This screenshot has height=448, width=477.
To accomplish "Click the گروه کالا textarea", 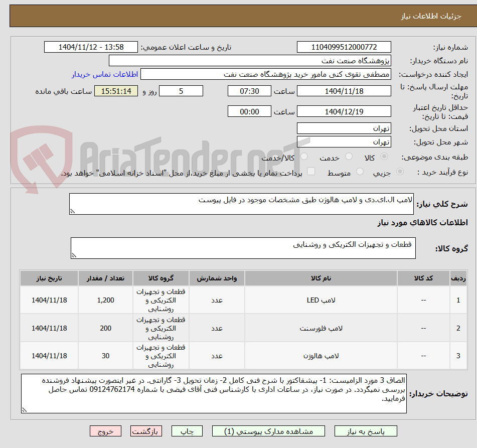I will [243, 248].
